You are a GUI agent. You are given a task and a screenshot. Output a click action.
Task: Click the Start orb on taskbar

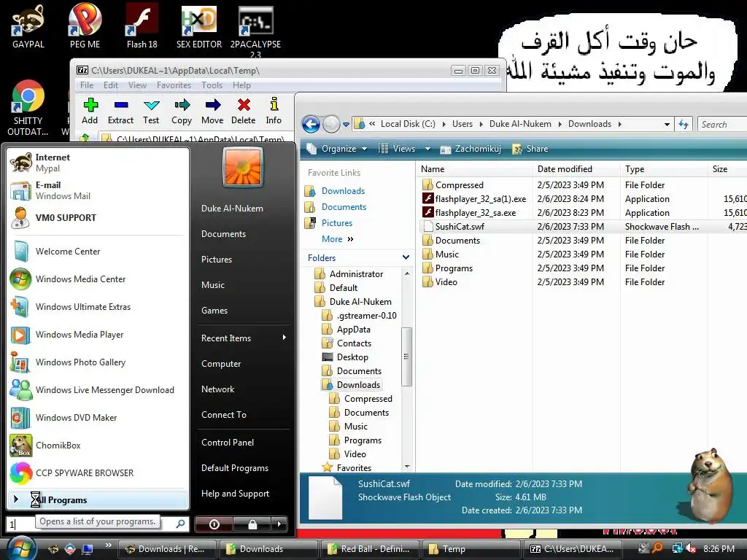pyautogui.click(x=21, y=548)
